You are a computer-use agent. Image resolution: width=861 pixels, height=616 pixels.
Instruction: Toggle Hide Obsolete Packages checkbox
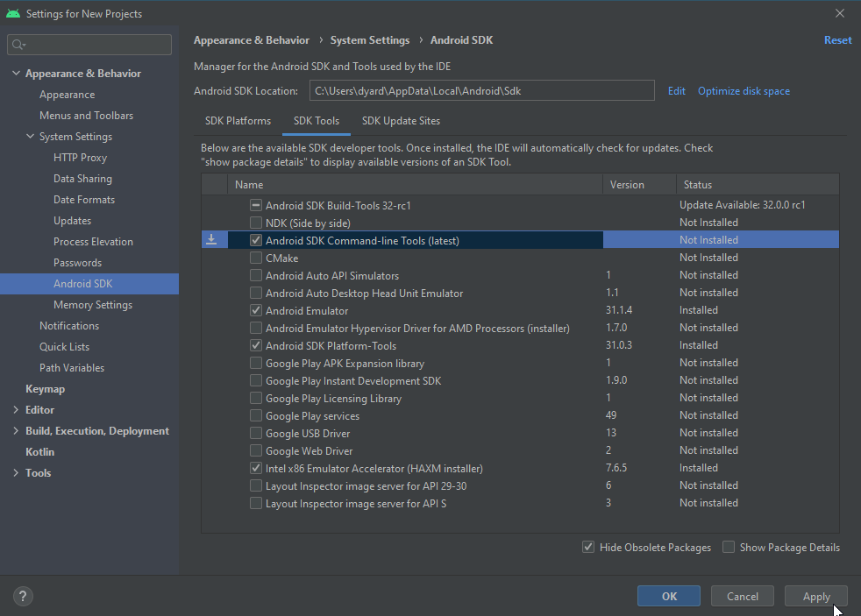point(588,548)
